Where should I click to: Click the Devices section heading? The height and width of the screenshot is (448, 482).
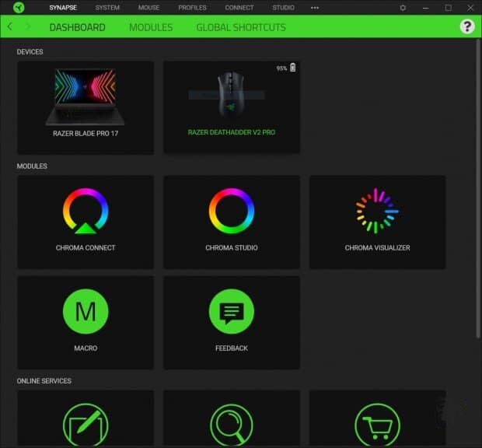coord(30,52)
